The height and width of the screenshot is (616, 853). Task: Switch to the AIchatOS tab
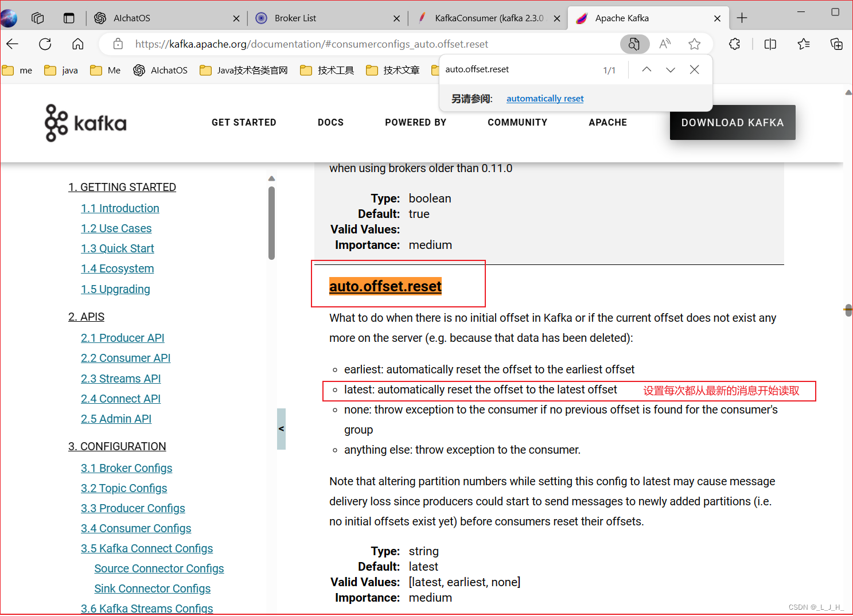166,18
